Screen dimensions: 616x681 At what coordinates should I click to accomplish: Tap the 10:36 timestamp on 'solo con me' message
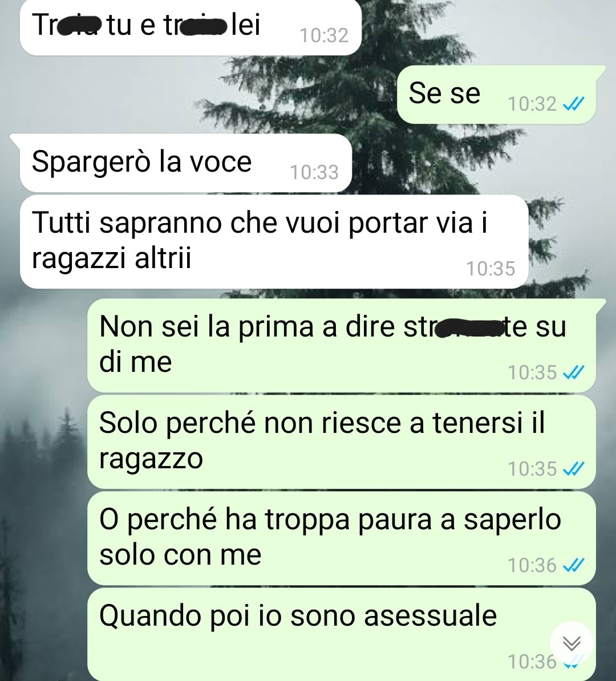point(532,565)
